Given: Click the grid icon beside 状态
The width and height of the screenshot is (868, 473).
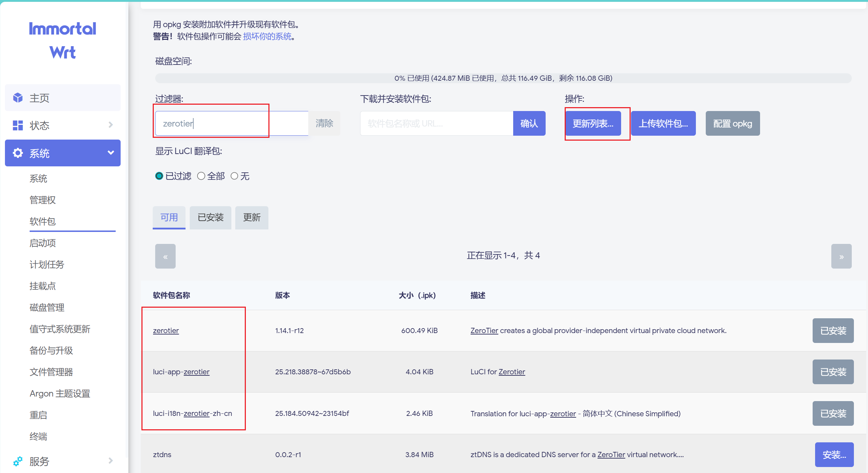Looking at the screenshot, I should [18, 125].
